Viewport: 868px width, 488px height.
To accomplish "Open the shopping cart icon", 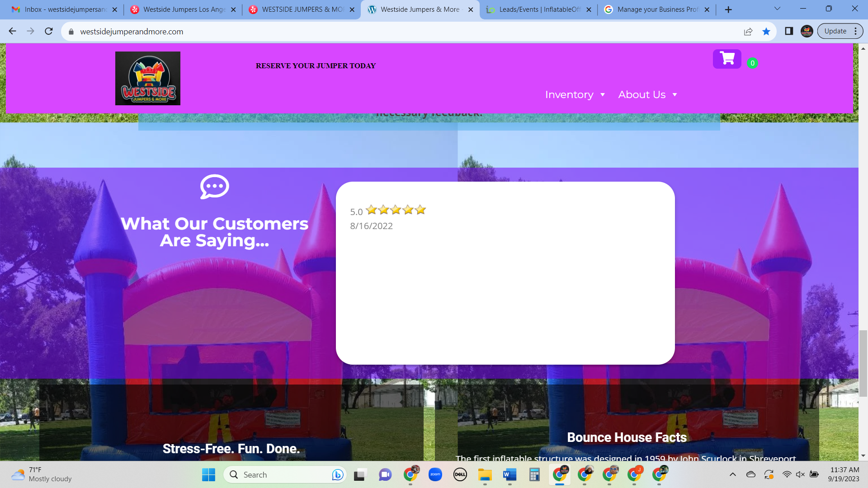I will pos(727,59).
